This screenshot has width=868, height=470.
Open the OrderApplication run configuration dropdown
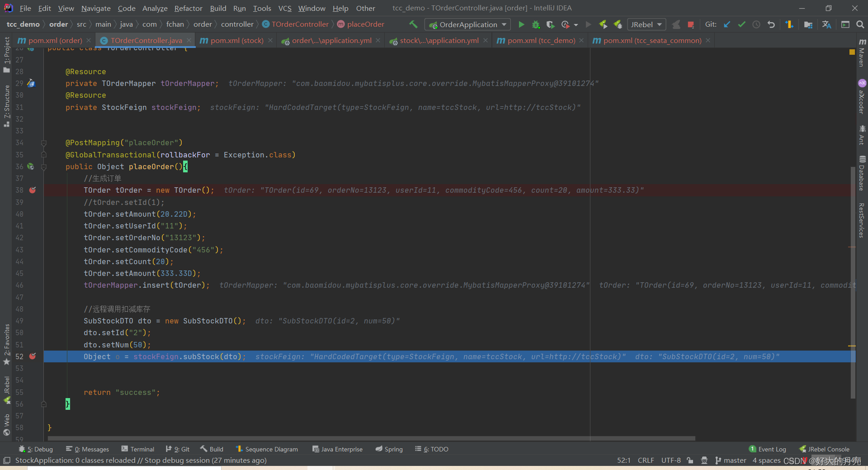coord(467,24)
